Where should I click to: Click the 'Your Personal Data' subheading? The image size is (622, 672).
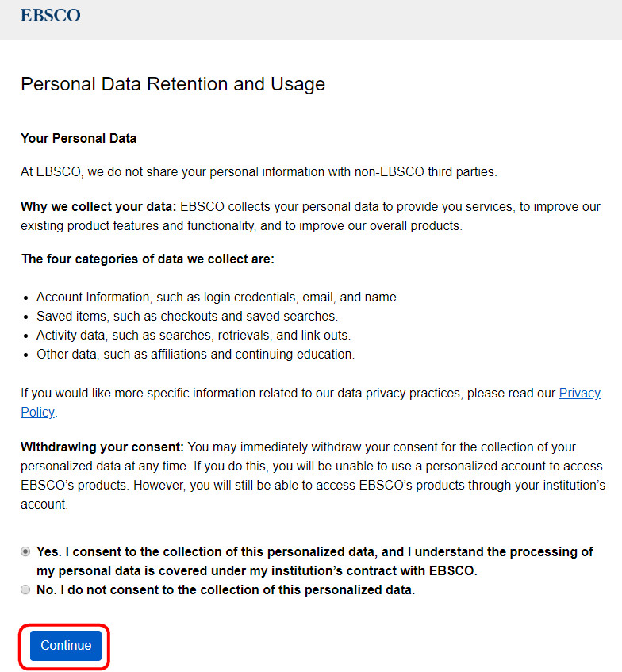79,138
